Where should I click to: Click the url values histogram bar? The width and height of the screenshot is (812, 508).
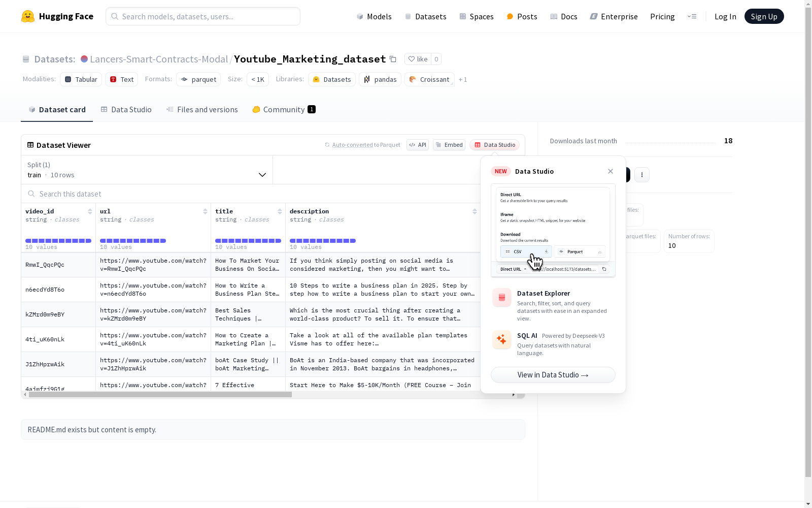coord(133,241)
